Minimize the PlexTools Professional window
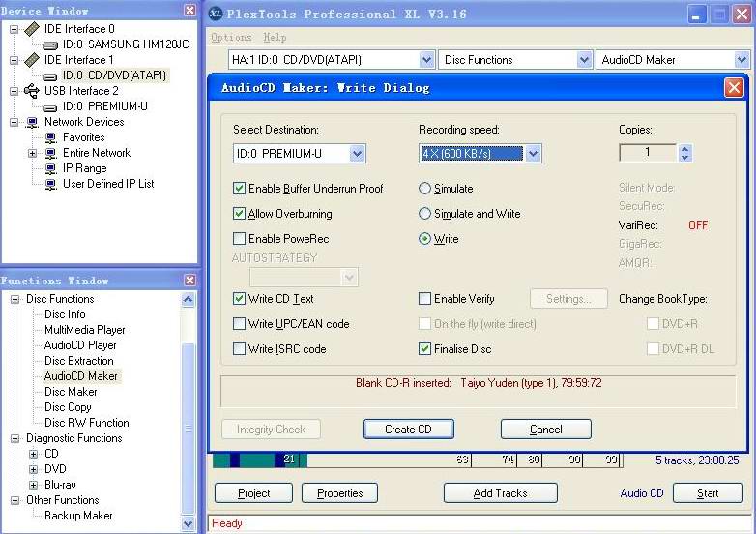The image size is (756, 534). tap(696, 14)
